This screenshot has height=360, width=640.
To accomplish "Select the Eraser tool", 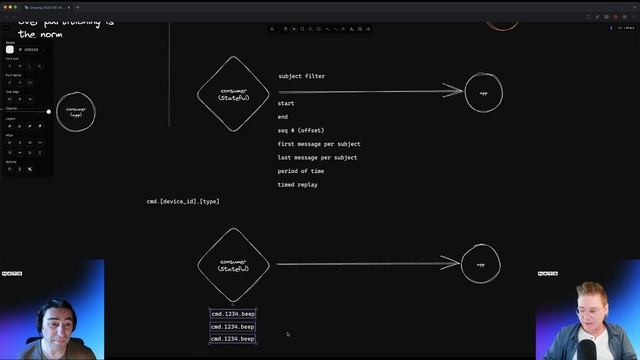I will tap(368, 29).
